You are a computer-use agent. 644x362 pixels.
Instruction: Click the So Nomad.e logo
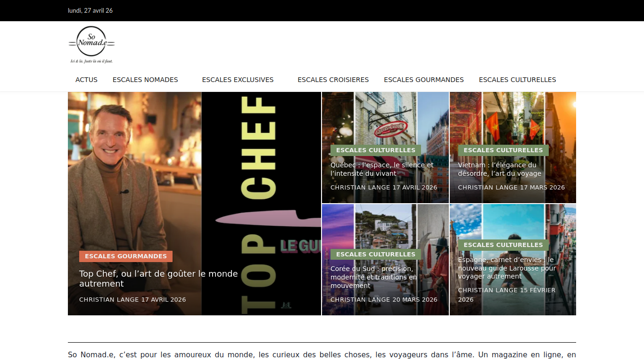point(91,45)
